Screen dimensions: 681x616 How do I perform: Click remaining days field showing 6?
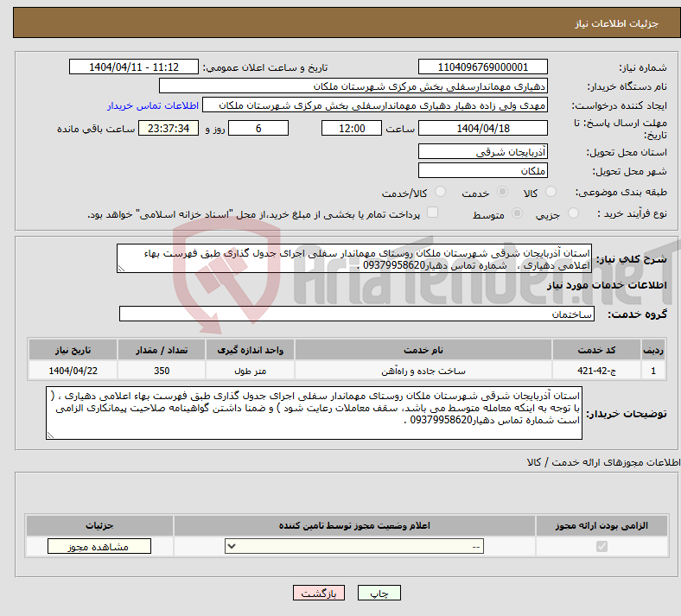(258, 128)
